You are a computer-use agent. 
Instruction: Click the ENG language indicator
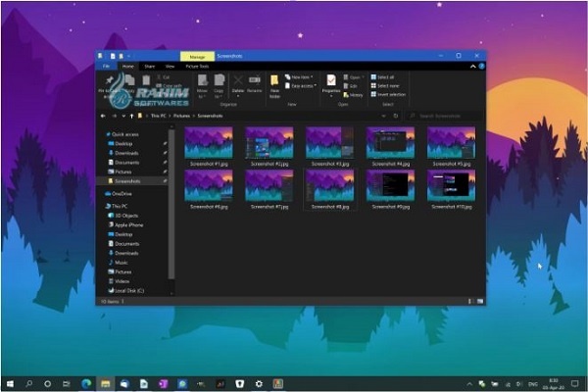pos(533,384)
